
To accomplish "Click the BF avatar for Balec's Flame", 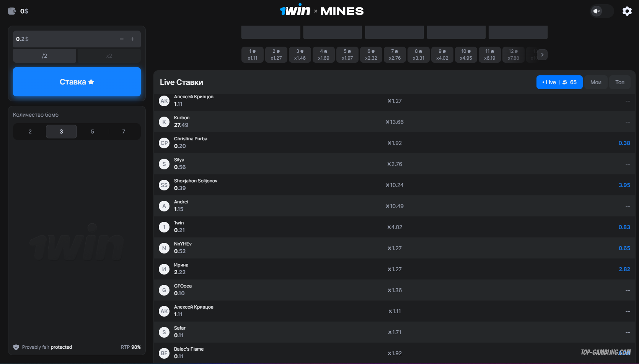I will pyautogui.click(x=164, y=353).
